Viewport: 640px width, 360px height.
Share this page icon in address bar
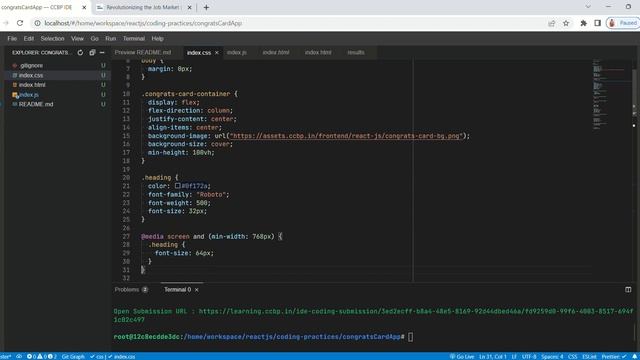tap(551, 23)
